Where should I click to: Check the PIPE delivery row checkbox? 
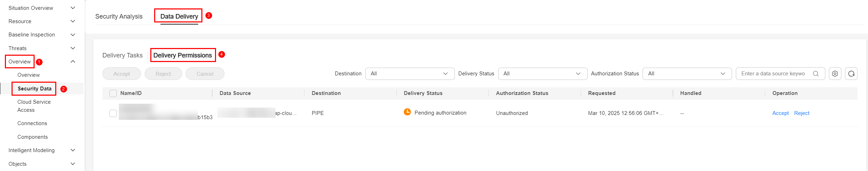[x=113, y=113]
